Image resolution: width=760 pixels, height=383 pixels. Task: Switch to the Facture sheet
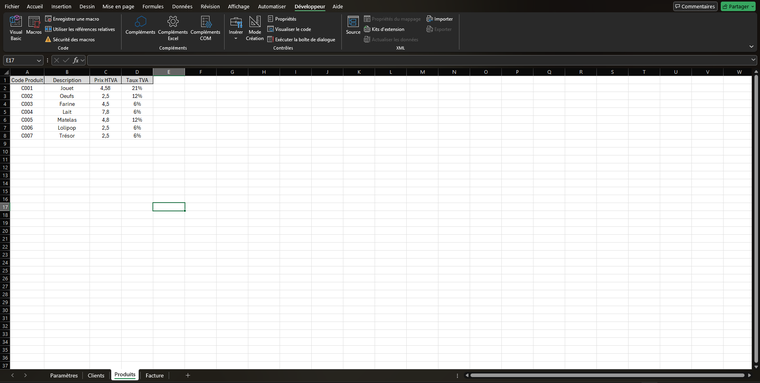(155, 376)
